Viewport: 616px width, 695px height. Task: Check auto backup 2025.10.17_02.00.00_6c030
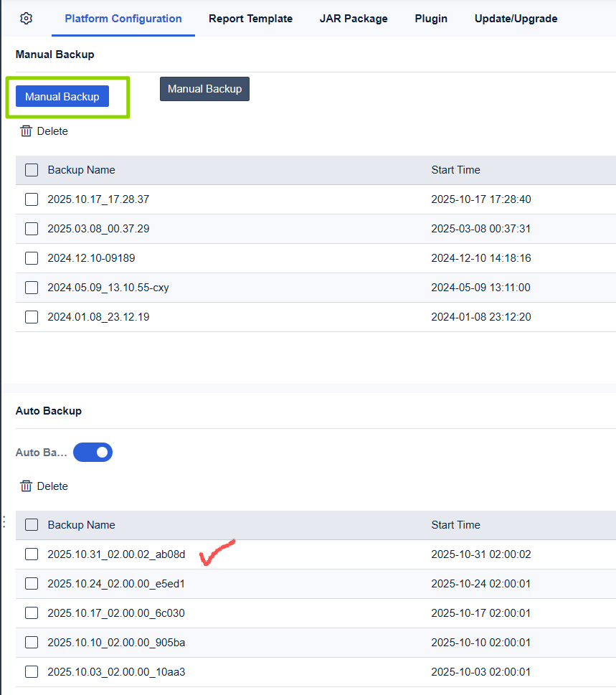(x=32, y=613)
